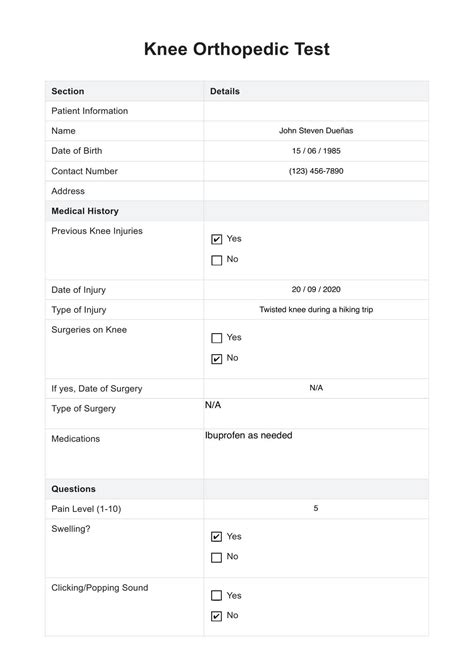Click the empty Address field
Screen dimensions: 474x656
coord(316,191)
